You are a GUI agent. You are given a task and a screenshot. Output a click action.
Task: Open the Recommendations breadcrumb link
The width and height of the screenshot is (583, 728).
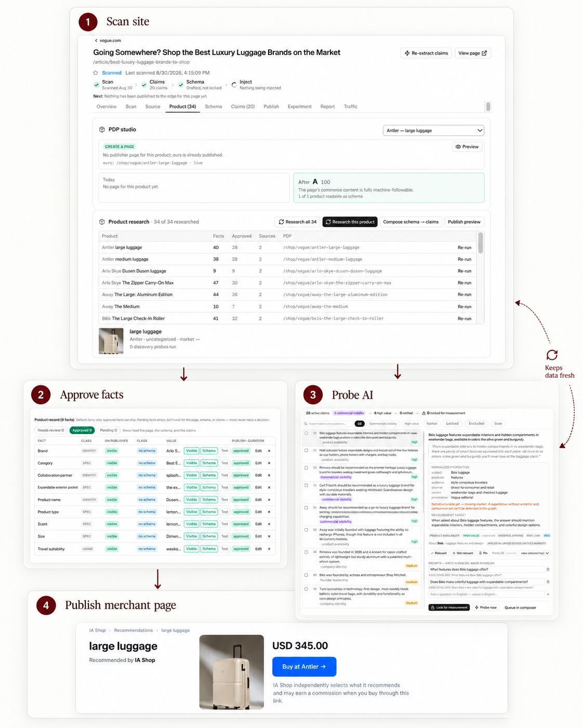[x=134, y=630]
